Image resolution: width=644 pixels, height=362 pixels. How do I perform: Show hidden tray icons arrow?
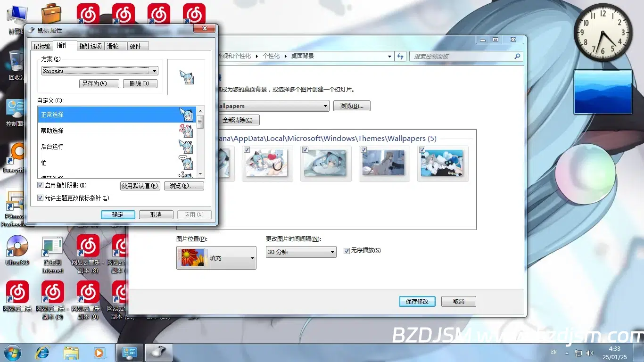[567, 353]
